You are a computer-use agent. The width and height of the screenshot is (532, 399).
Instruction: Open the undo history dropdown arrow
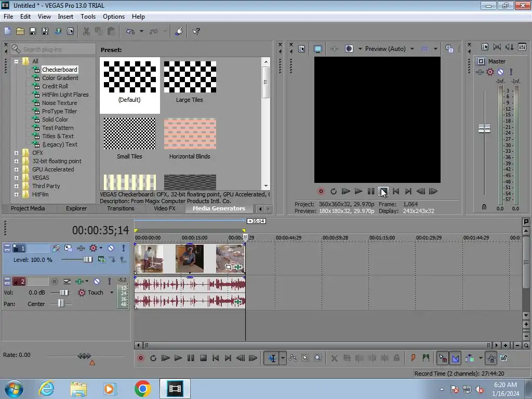[141, 32]
